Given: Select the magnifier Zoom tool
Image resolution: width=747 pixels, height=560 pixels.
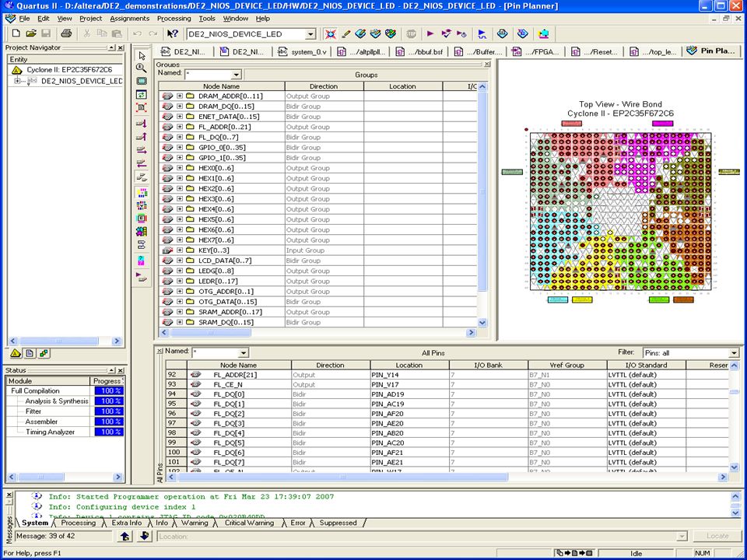Looking at the screenshot, I should (142, 68).
